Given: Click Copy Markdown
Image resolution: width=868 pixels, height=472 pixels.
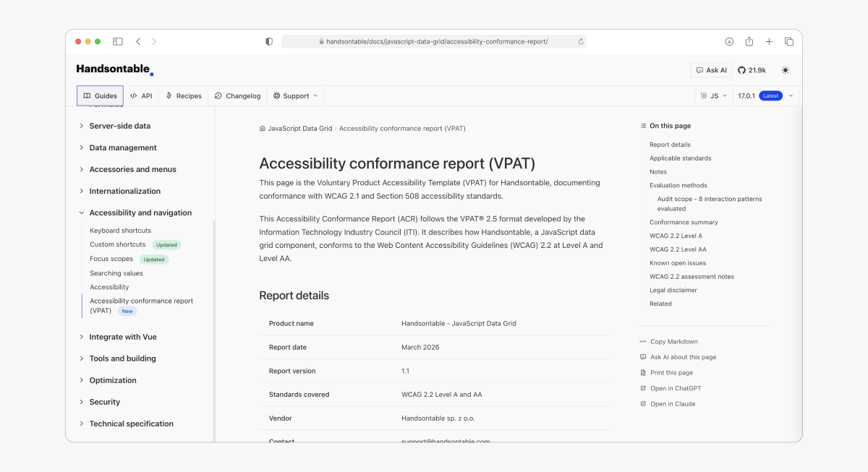Looking at the screenshot, I should tap(668, 342).
